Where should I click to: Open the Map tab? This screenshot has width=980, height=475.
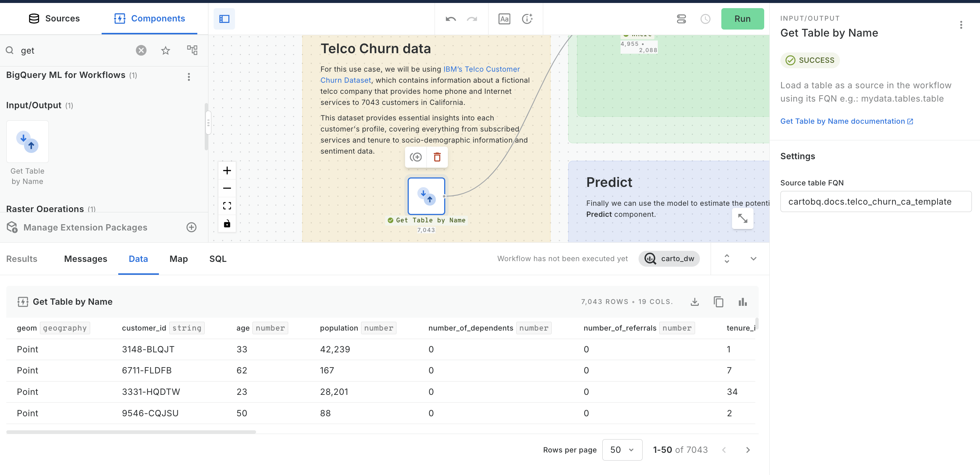(178, 259)
